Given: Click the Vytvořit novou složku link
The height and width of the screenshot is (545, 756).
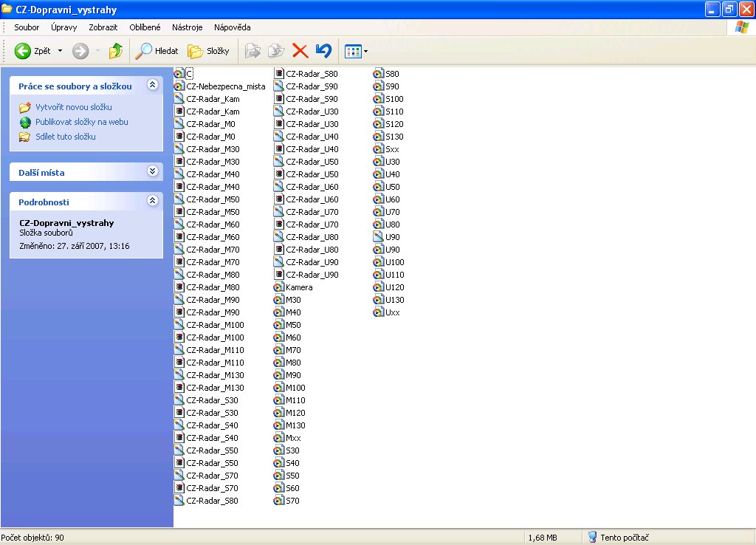Looking at the screenshot, I should tap(73, 107).
